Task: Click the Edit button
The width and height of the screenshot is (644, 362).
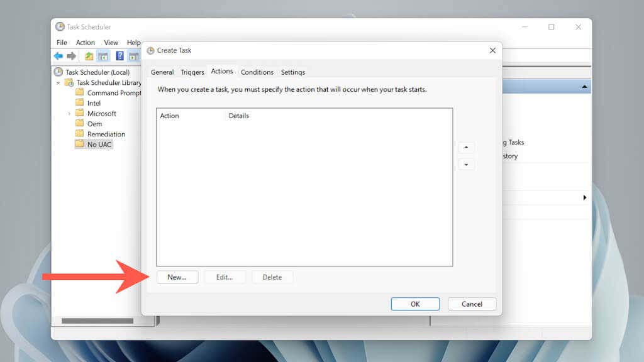Action: 225,277
